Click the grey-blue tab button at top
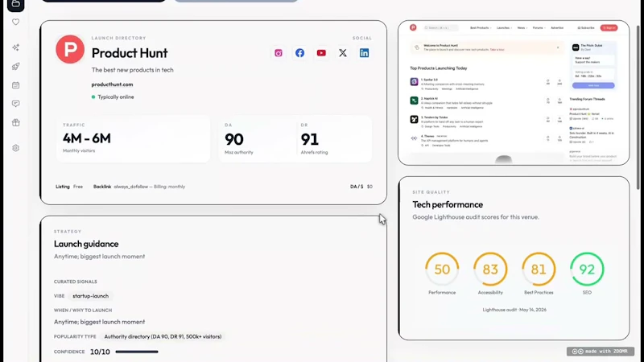 coord(236,1)
